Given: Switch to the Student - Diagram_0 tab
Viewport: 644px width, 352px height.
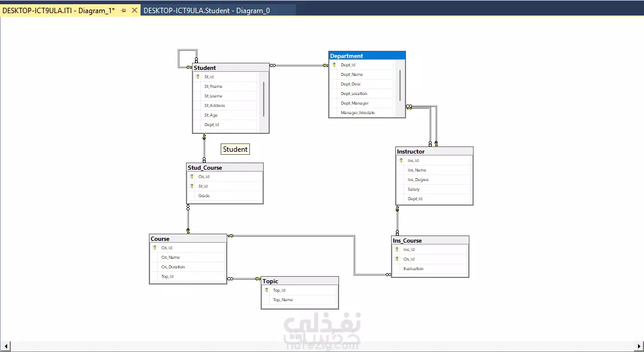Looking at the screenshot, I should [206, 11].
